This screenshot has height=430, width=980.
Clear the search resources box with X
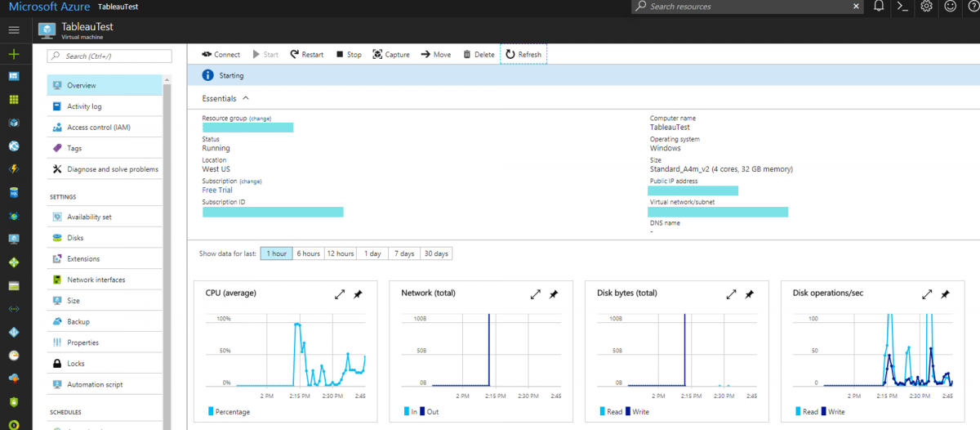click(856, 7)
